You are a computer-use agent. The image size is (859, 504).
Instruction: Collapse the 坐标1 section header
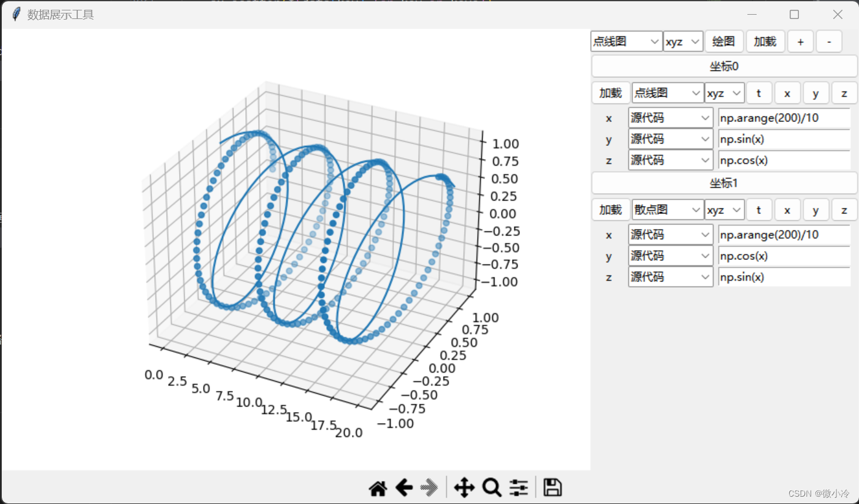[724, 183]
